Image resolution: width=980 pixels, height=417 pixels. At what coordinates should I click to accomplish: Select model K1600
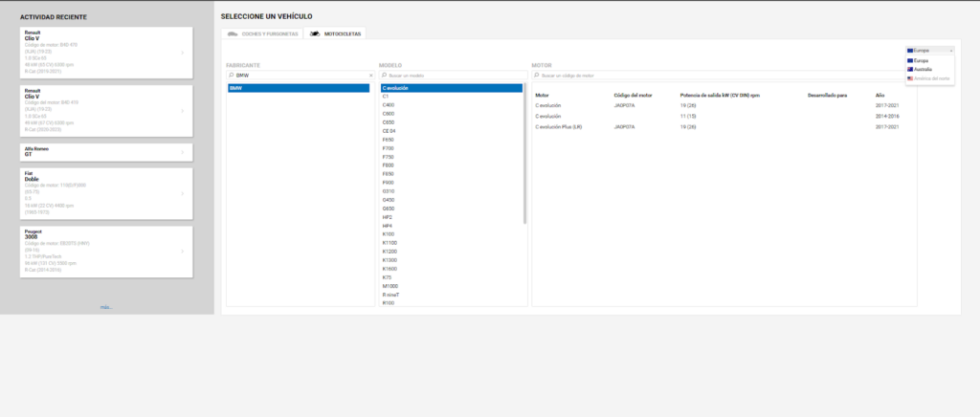pos(452,269)
